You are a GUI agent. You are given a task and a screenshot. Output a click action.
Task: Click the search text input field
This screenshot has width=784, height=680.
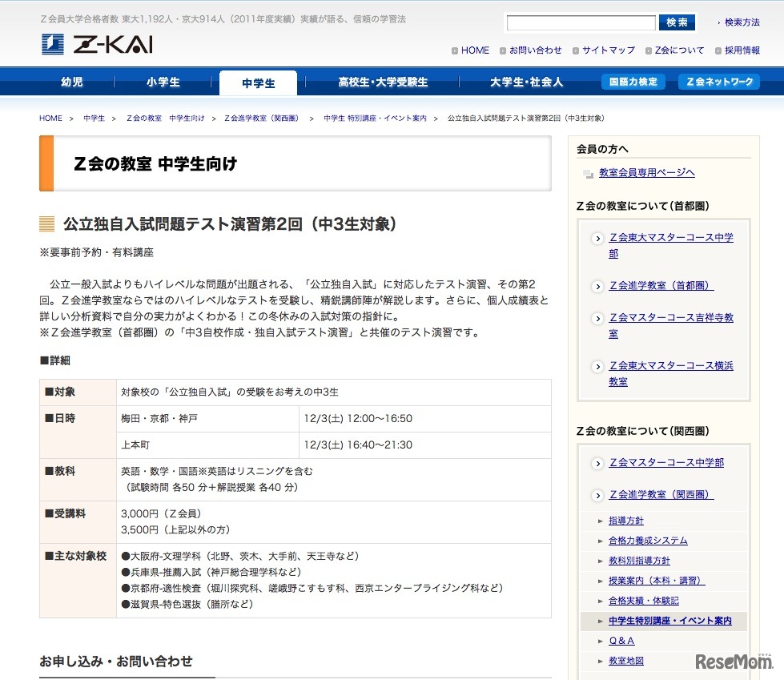[581, 23]
